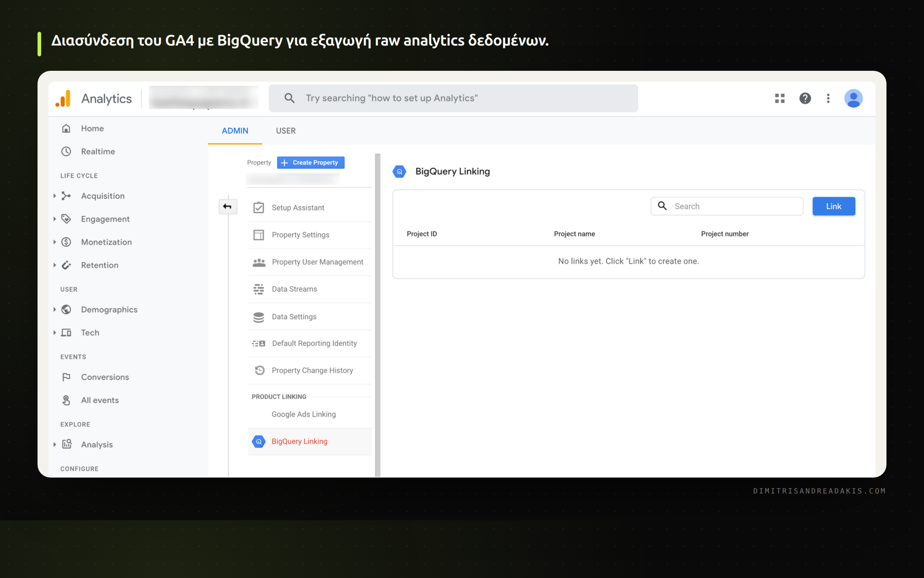Click the magnifier icon in the top search bar
The image size is (924, 578).
click(x=289, y=98)
